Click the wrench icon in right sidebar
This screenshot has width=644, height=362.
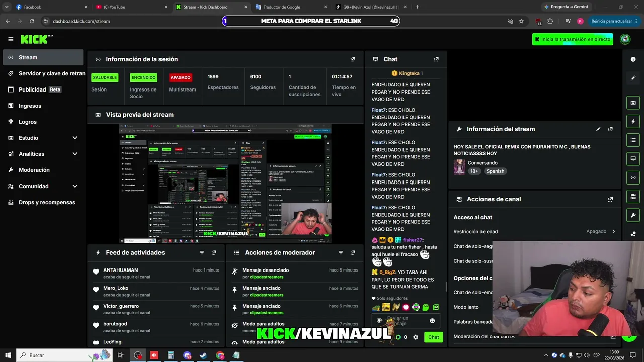(x=633, y=215)
